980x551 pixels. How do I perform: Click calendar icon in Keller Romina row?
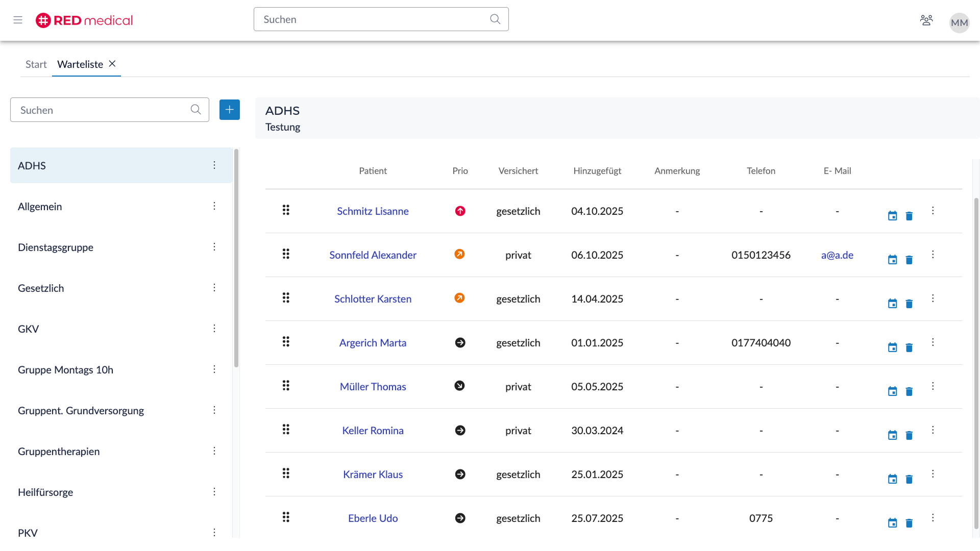pyautogui.click(x=892, y=435)
